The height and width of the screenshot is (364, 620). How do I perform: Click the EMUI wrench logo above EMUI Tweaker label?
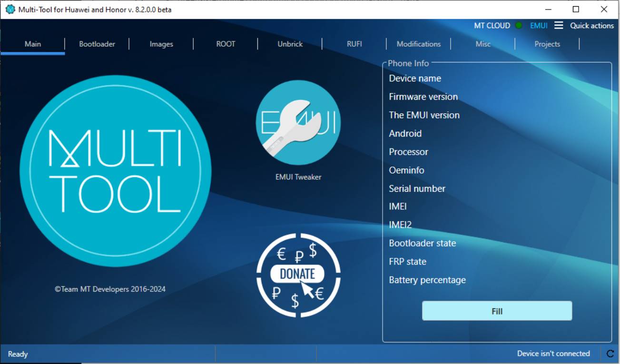point(298,122)
